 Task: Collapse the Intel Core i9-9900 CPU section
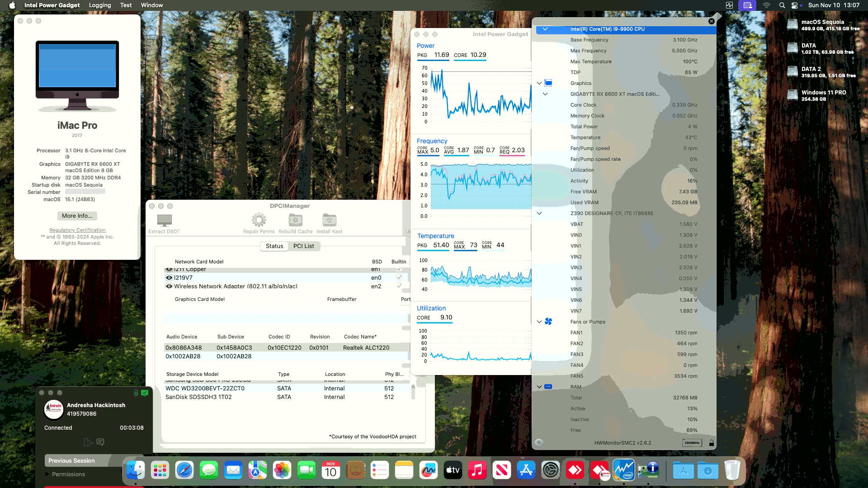(x=545, y=29)
